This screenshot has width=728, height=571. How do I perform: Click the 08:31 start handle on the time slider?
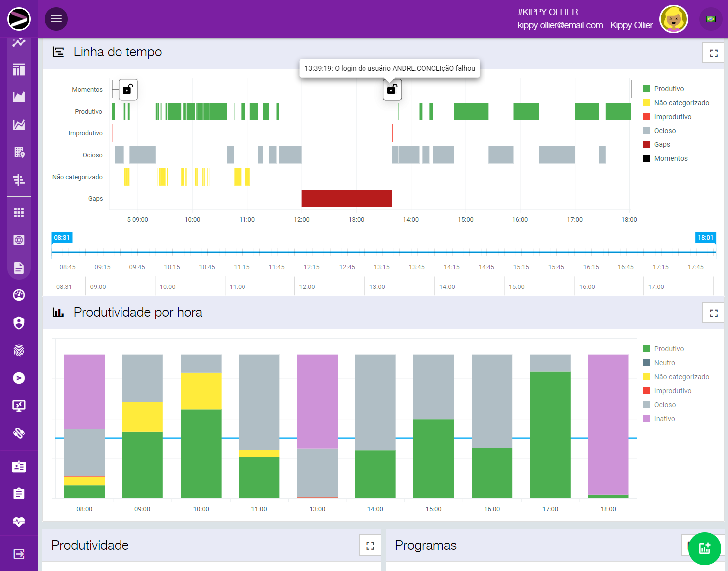(x=62, y=238)
